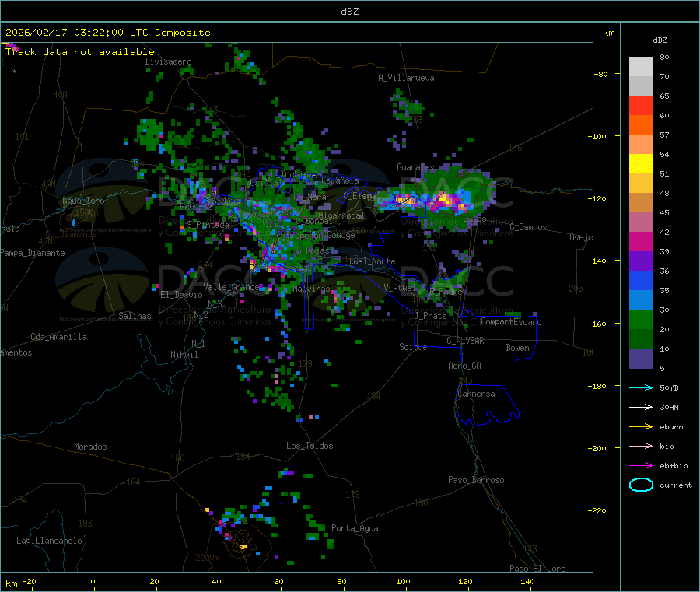Click the 'Lag.Llancanelo' label
700x592 pixels.
49,541
